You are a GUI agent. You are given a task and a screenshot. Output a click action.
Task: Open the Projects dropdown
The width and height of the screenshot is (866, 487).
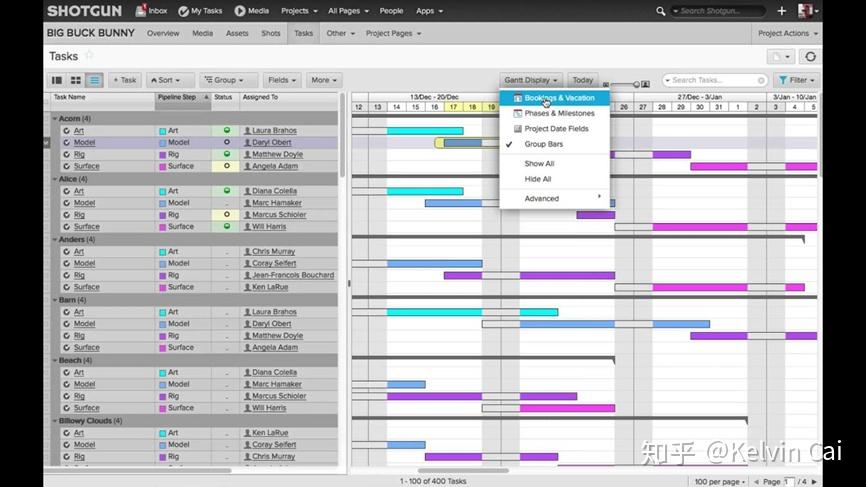[299, 11]
